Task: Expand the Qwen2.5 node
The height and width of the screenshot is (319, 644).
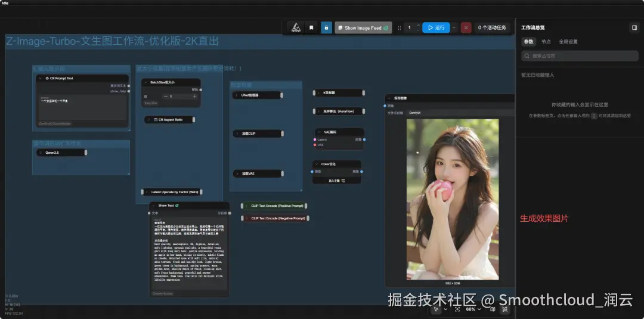Action: tap(41, 152)
